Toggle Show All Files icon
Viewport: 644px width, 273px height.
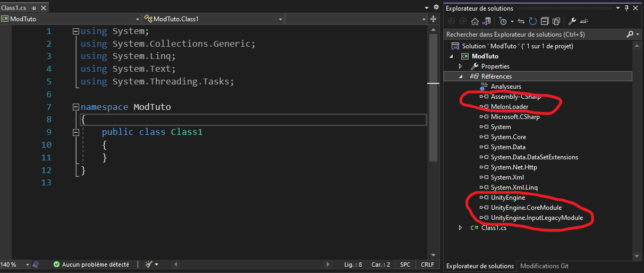(x=556, y=22)
